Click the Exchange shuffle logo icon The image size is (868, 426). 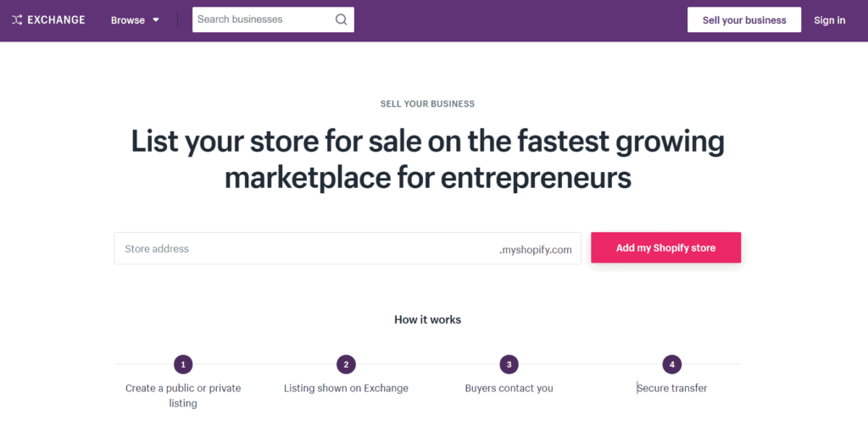coord(17,20)
